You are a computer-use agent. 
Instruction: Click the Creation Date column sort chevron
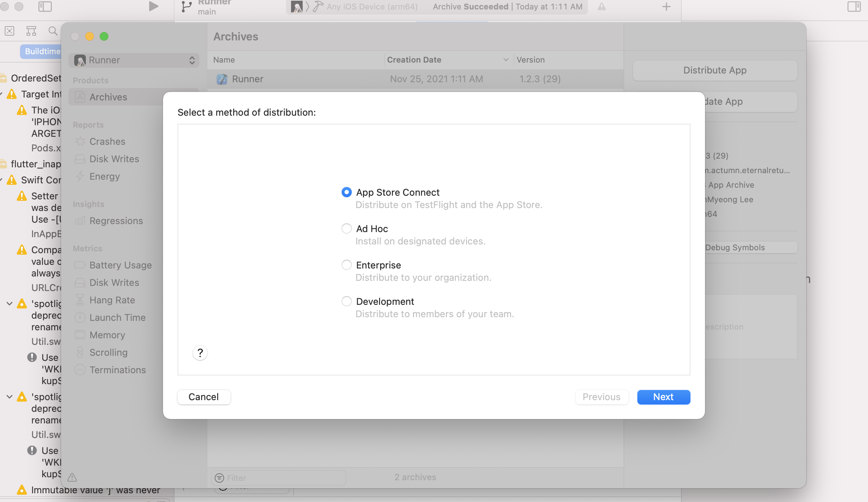coord(506,60)
